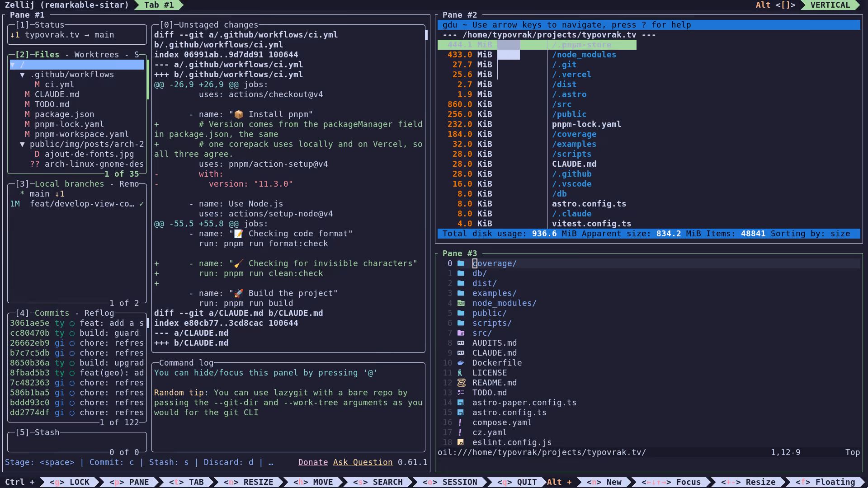The height and width of the screenshot is (488, 868).
Task: Click the package emoji in Install pnpm step
Action: [x=239, y=114]
